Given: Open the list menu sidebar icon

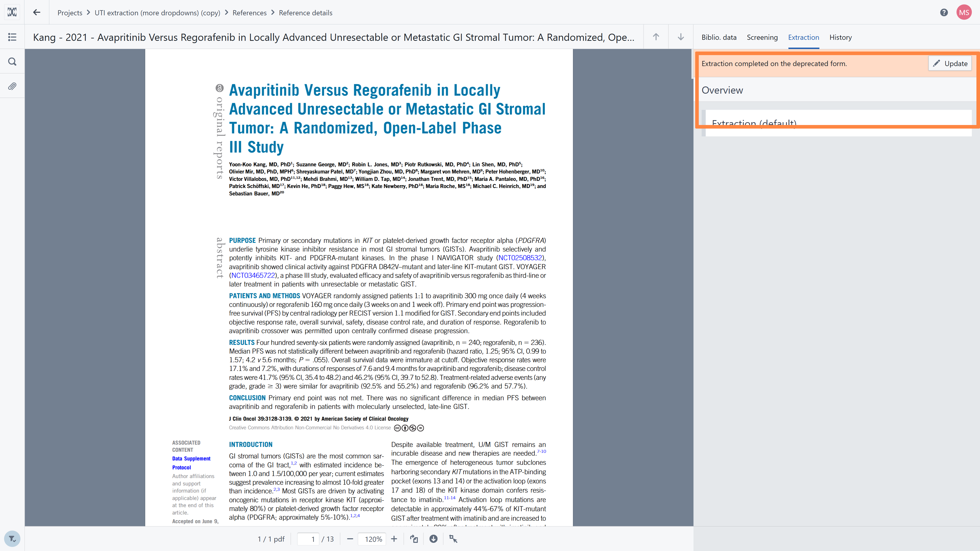Looking at the screenshot, I should (x=12, y=37).
